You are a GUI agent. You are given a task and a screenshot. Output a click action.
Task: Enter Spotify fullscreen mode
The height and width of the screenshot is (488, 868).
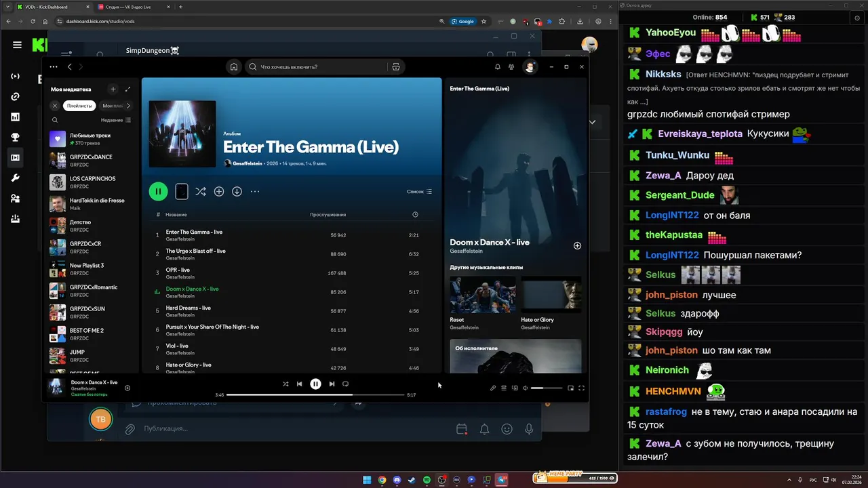pos(581,388)
